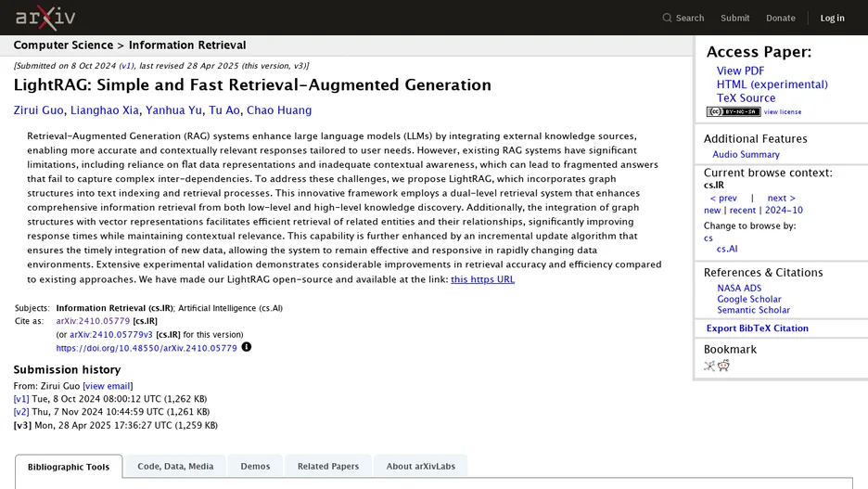The width and height of the screenshot is (868, 489).
Task: Switch to Code, Data, Media tab
Action: [175, 467]
